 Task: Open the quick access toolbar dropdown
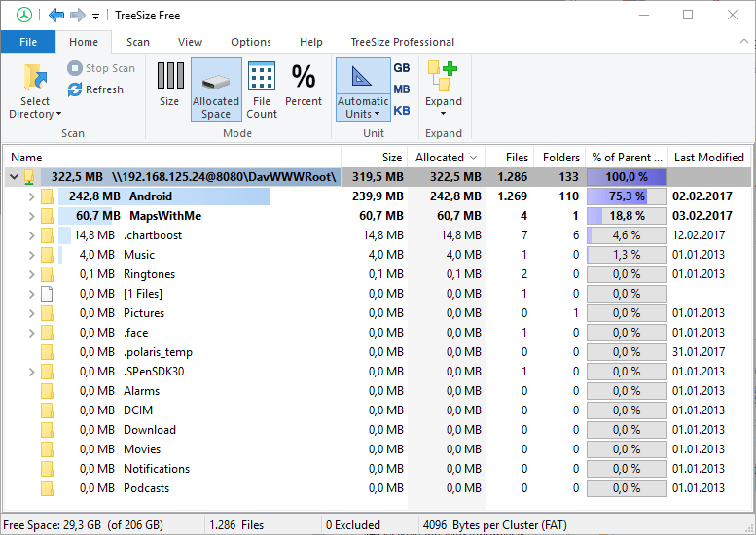tap(95, 17)
